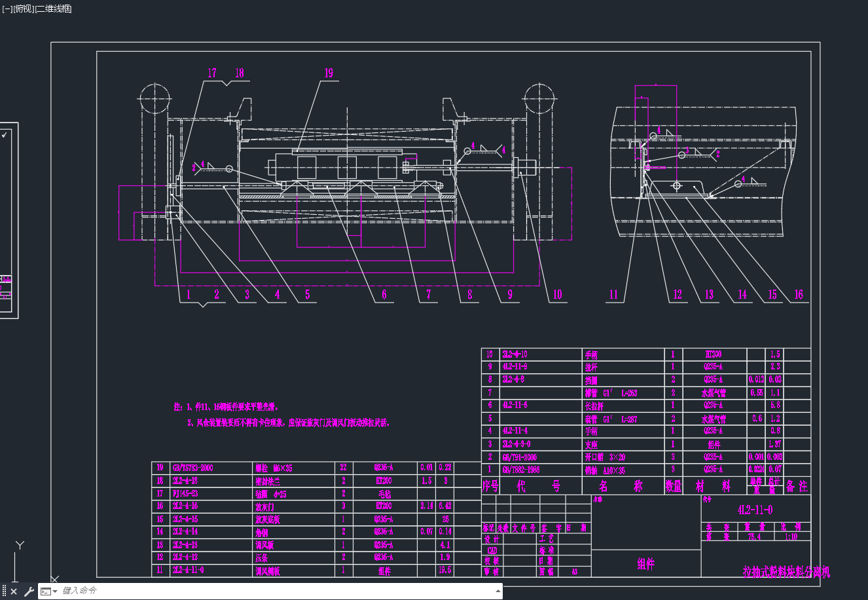
Task: Select the code cell 4L2-11-6
Action: point(515,405)
